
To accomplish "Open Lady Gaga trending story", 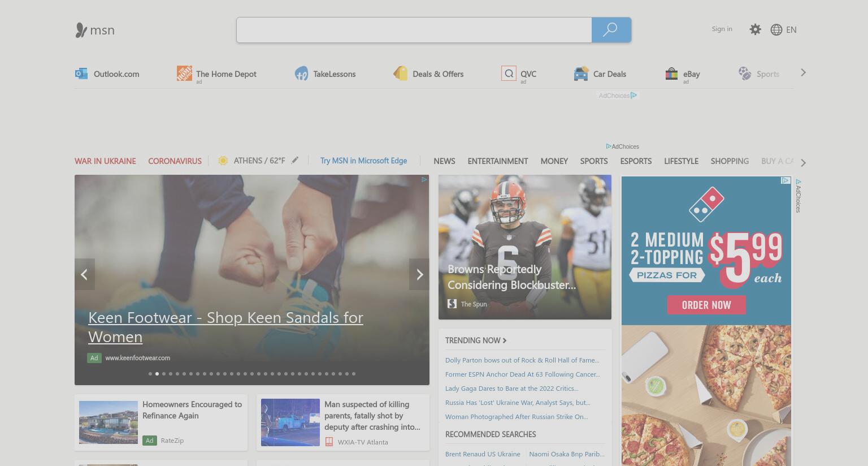I will click(512, 389).
